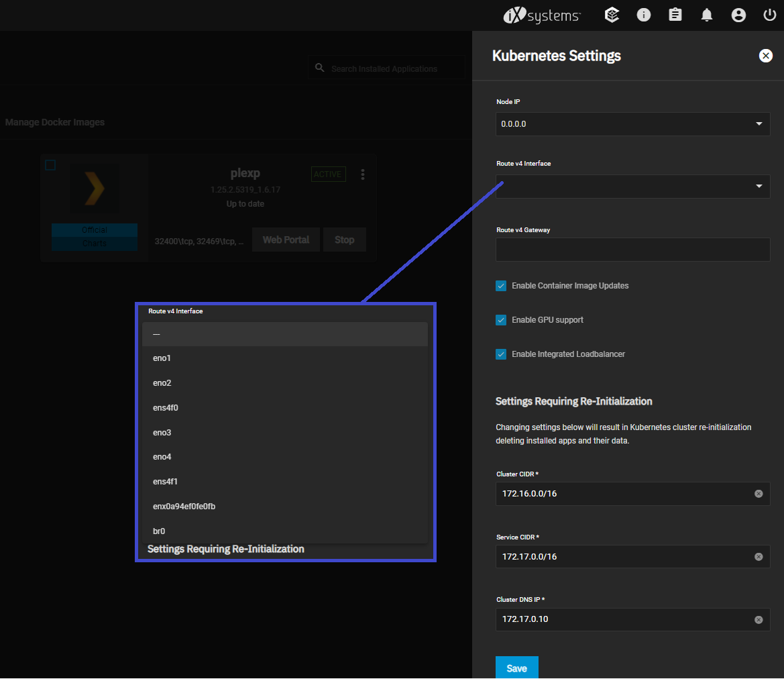Clear the Cluster CIDR field
Screen dimensions: 784x679
coord(759,494)
